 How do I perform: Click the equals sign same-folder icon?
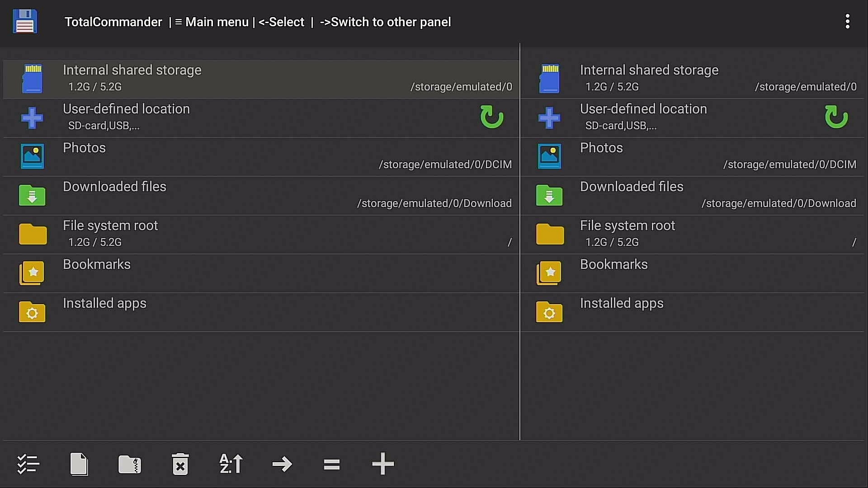coord(332,464)
